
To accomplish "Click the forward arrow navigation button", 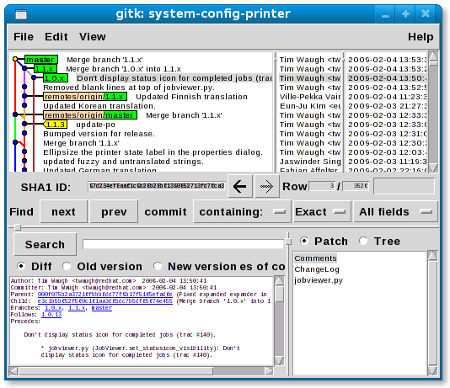I will (x=267, y=186).
